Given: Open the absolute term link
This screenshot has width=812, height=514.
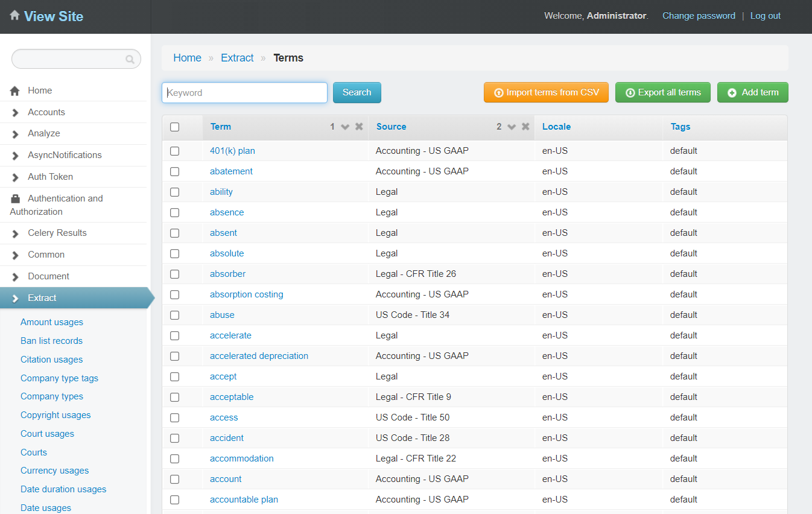Looking at the screenshot, I should [227, 253].
